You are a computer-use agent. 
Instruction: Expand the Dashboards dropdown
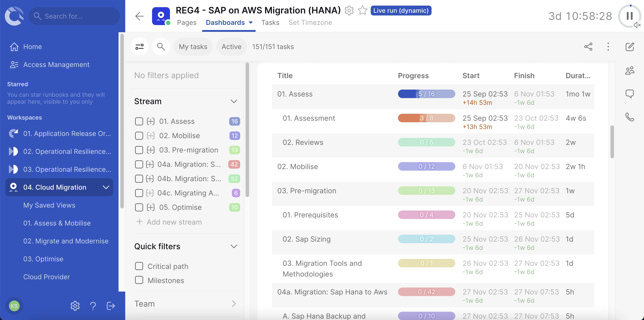[x=250, y=23]
